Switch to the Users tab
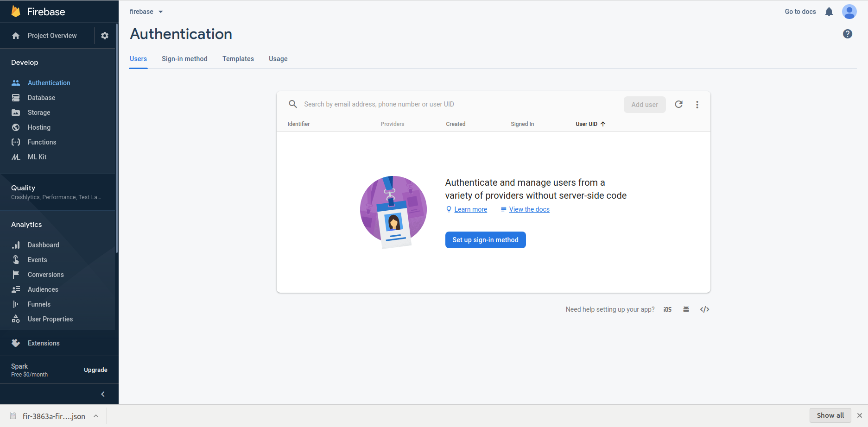 [x=138, y=59]
